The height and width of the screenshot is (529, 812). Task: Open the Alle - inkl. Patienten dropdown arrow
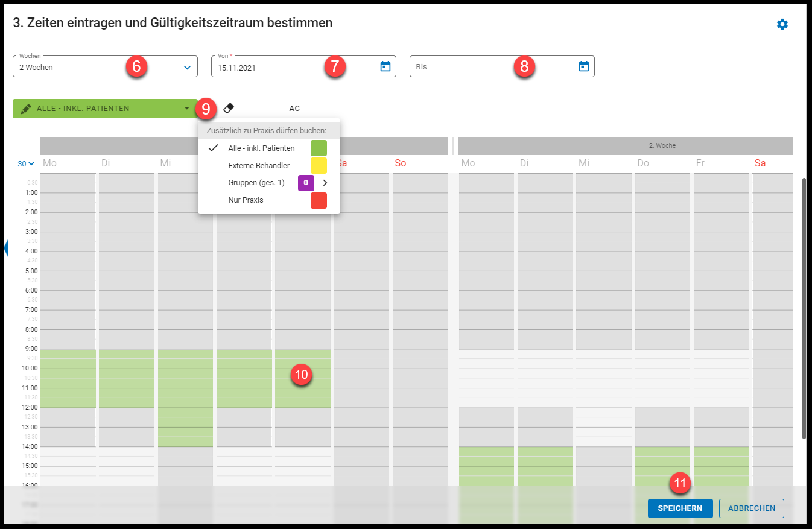186,109
